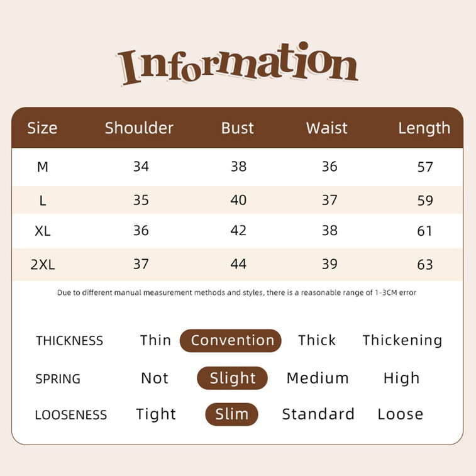Select the 2XL size row label
This screenshot has height=476, width=476.
(x=43, y=264)
